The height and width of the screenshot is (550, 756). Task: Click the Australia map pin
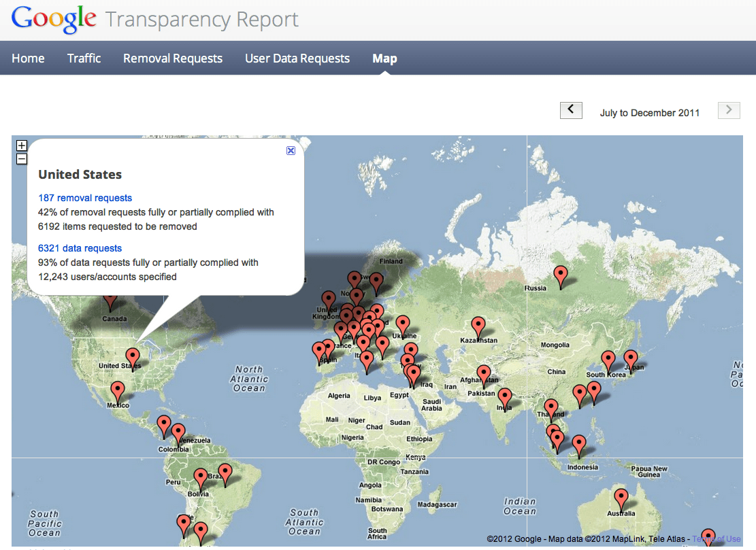coord(621,498)
